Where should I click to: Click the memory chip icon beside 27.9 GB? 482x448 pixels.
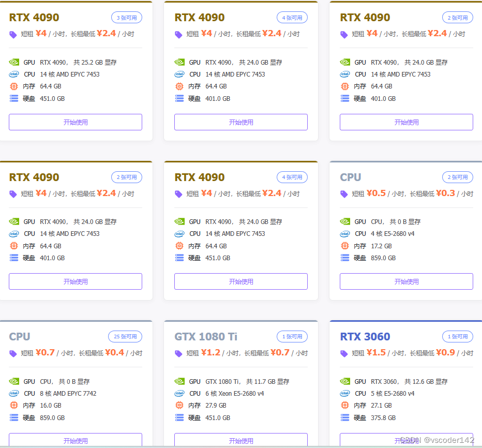tap(179, 405)
